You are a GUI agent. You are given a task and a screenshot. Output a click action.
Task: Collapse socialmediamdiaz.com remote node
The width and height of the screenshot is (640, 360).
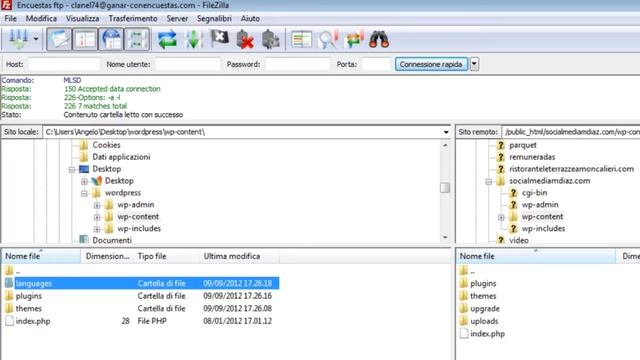[489, 181]
